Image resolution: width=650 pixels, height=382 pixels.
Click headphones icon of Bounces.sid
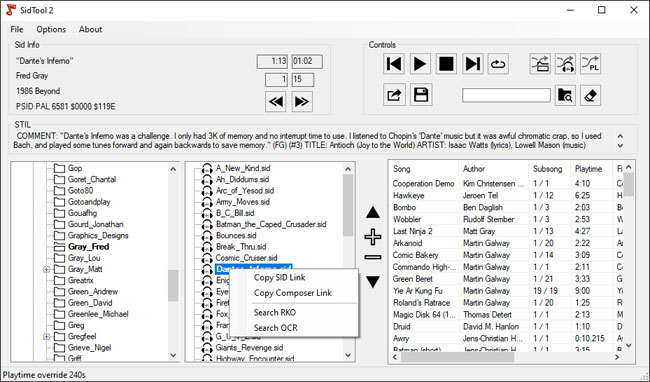[207, 235]
